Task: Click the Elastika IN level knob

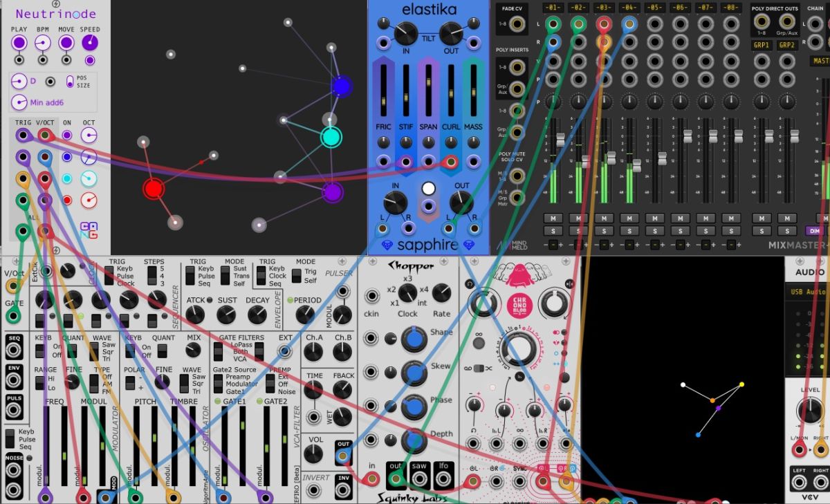Action: [395, 203]
